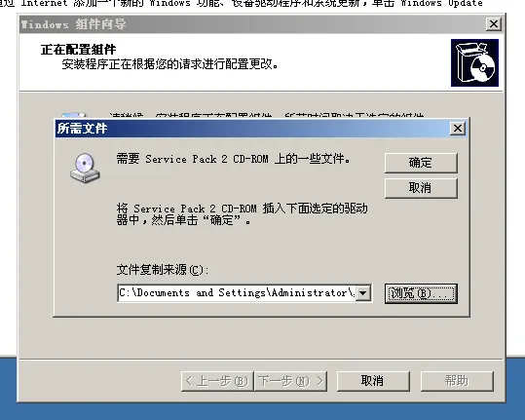Close the 所需文件 dialog with X
The width and height of the screenshot is (525, 420).
click(458, 129)
